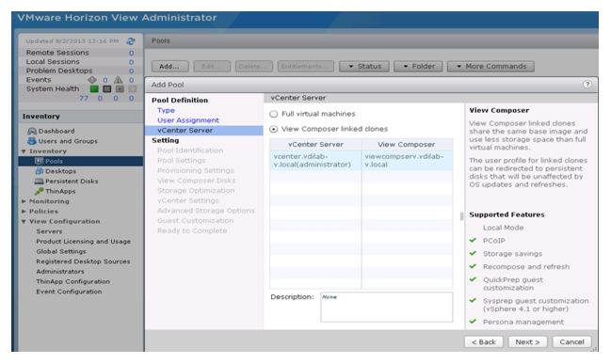This screenshot has height=364, width=611.
Task: Select vCenter Settings step
Action: coord(188,200)
